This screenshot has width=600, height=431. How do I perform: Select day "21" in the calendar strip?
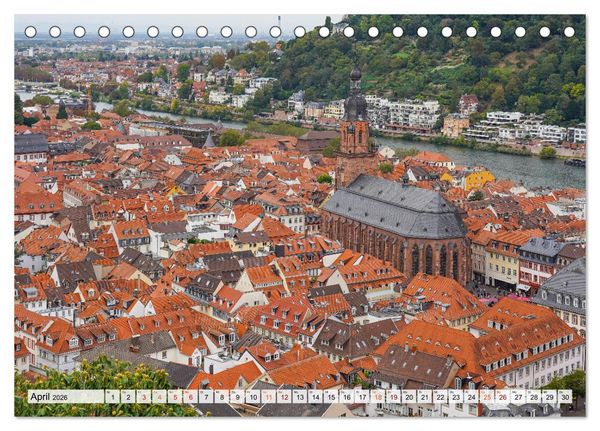(x=425, y=397)
